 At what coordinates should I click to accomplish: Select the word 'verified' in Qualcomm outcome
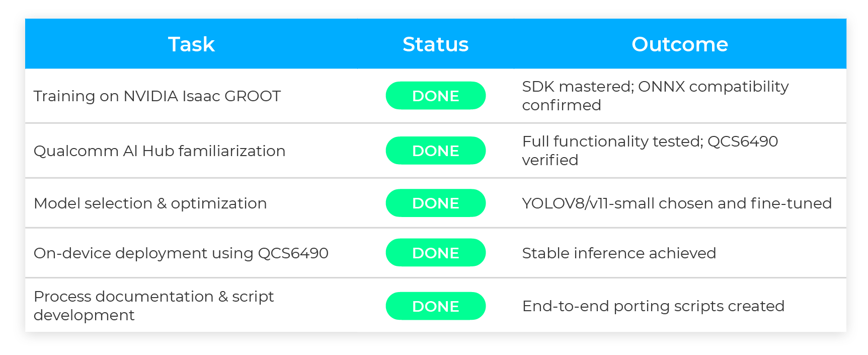(x=550, y=160)
